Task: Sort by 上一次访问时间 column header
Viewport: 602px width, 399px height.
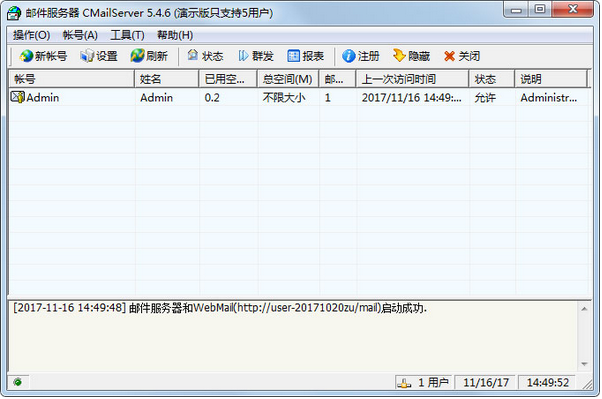Action: pyautogui.click(x=412, y=79)
